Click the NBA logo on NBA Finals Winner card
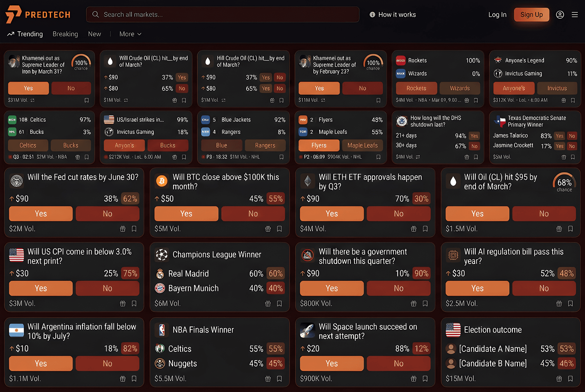This screenshot has width=585, height=392. click(162, 330)
